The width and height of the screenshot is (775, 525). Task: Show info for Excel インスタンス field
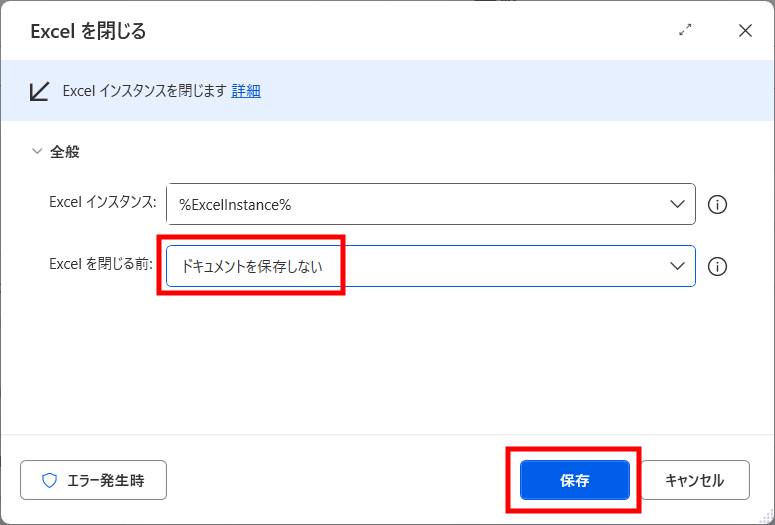(x=717, y=204)
